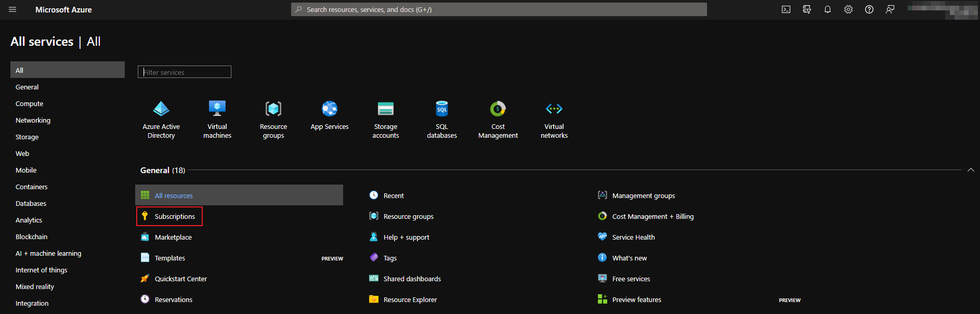Click the Filter services input box
The image size is (980, 314).
(x=185, y=72)
